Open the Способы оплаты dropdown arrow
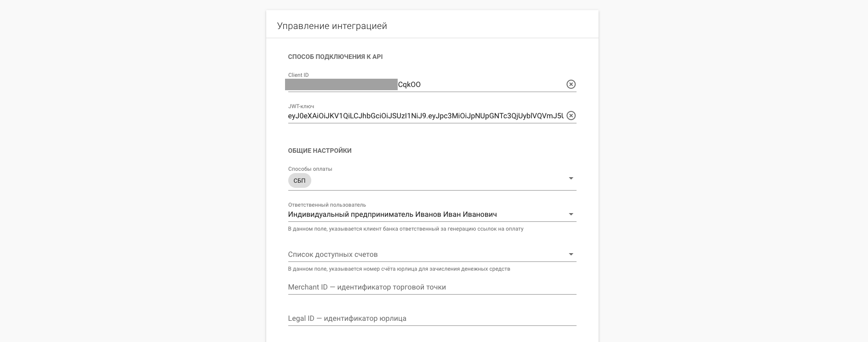 pos(571,179)
